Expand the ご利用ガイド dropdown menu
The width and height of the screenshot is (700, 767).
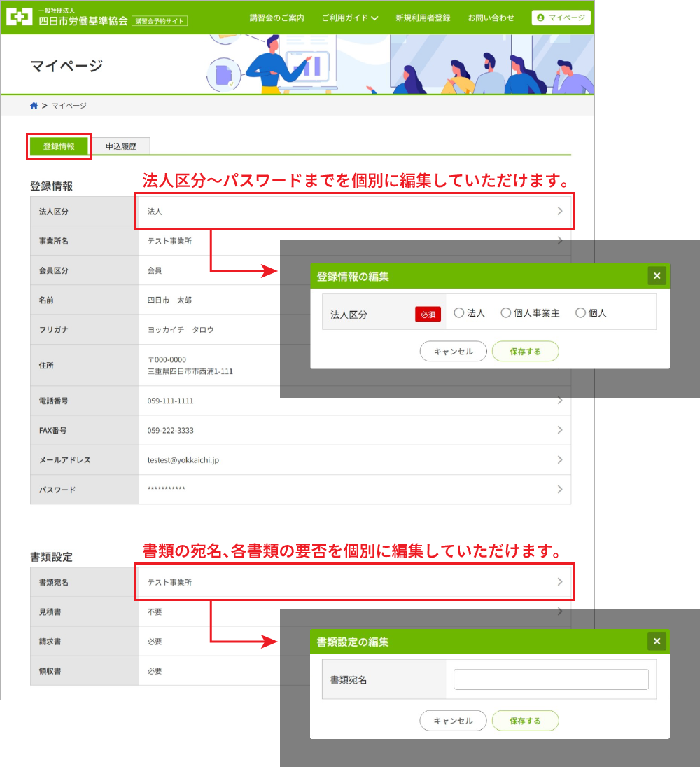(349, 18)
